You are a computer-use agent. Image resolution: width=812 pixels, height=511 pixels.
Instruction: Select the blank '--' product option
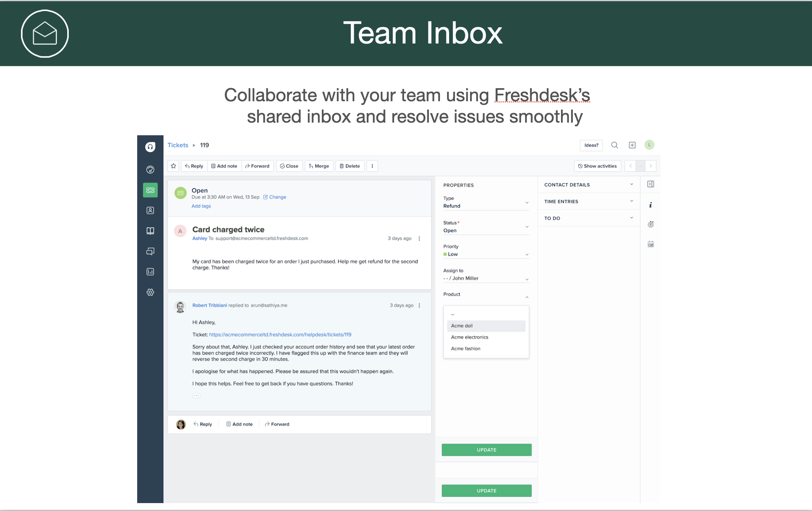tap(486, 314)
